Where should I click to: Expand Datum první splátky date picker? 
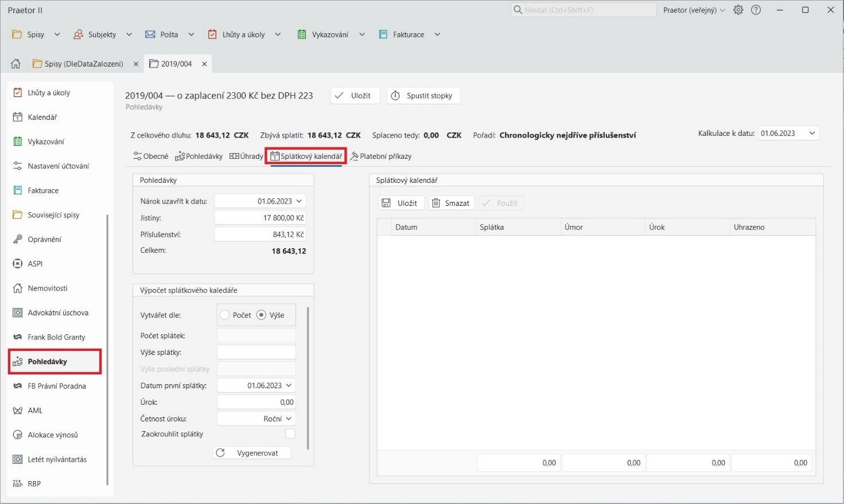(289, 386)
